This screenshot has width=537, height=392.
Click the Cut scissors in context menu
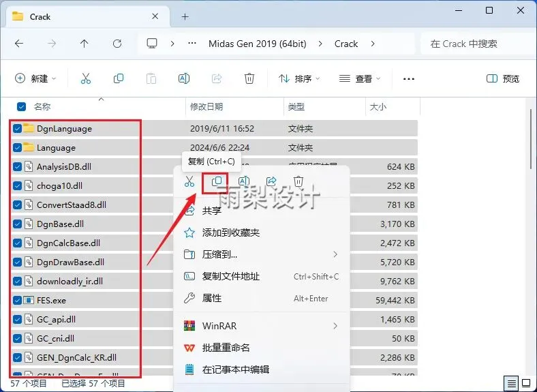tap(189, 181)
